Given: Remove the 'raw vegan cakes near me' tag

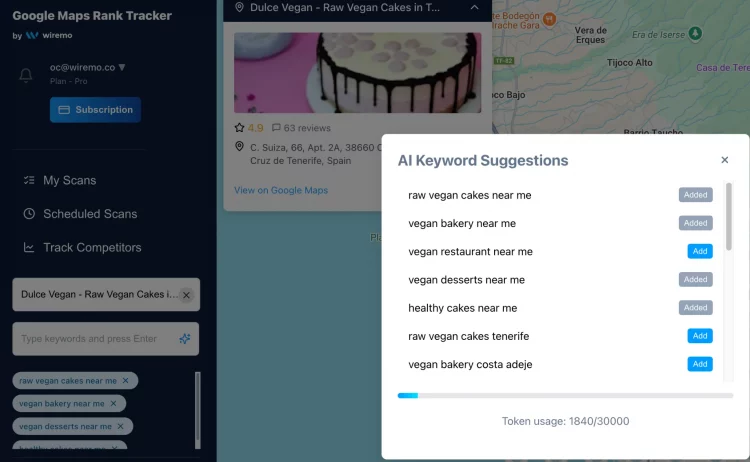Looking at the screenshot, I should (x=125, y=381).
